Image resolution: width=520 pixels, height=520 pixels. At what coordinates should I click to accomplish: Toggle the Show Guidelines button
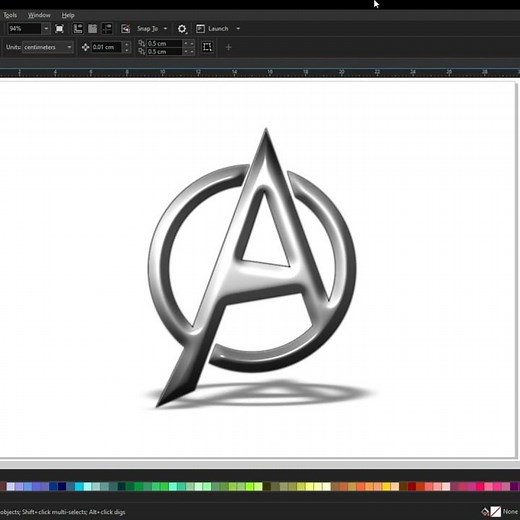coord(107,29)
